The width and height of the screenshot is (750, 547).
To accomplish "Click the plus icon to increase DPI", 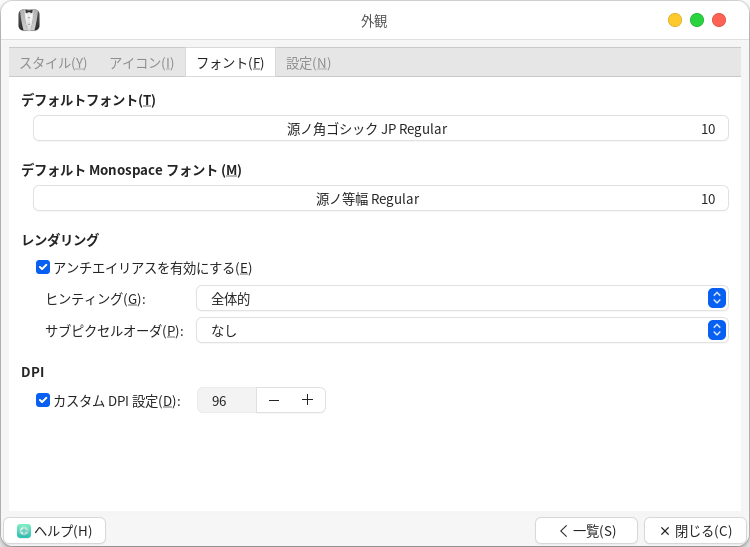I will pyautogui.click(x=307, y=400).
